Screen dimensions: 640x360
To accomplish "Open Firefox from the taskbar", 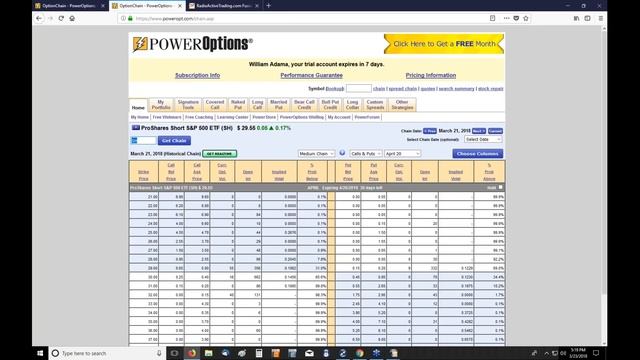I will click(192, 353).
